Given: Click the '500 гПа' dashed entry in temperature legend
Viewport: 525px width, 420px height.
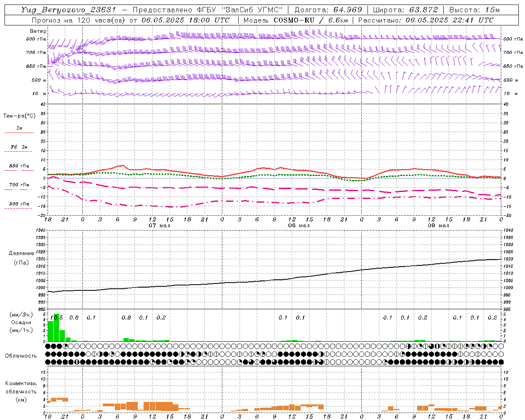Looking at the screenshot, I should point(19,204).
